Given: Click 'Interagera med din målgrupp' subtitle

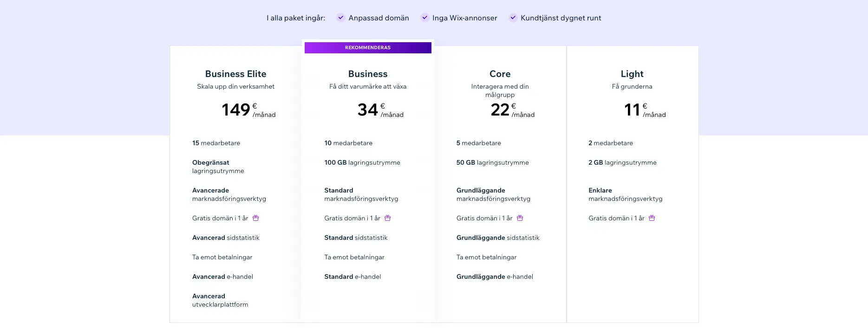Looking at the screenshot, I should pyautogui.click(x=500, y=90).
